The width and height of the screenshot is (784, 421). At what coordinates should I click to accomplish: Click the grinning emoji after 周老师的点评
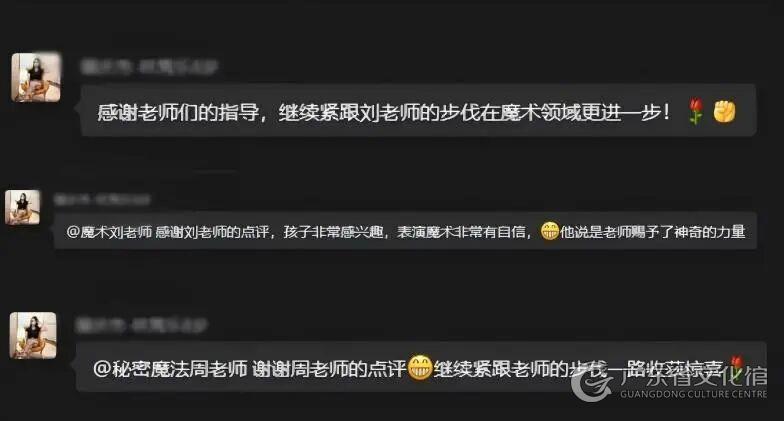(x=420, y=368)
